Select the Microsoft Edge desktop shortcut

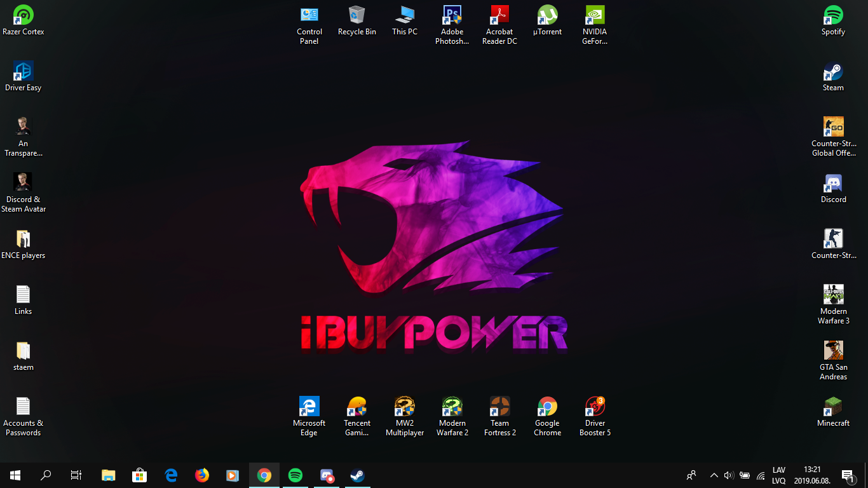[x=309, y=416]
